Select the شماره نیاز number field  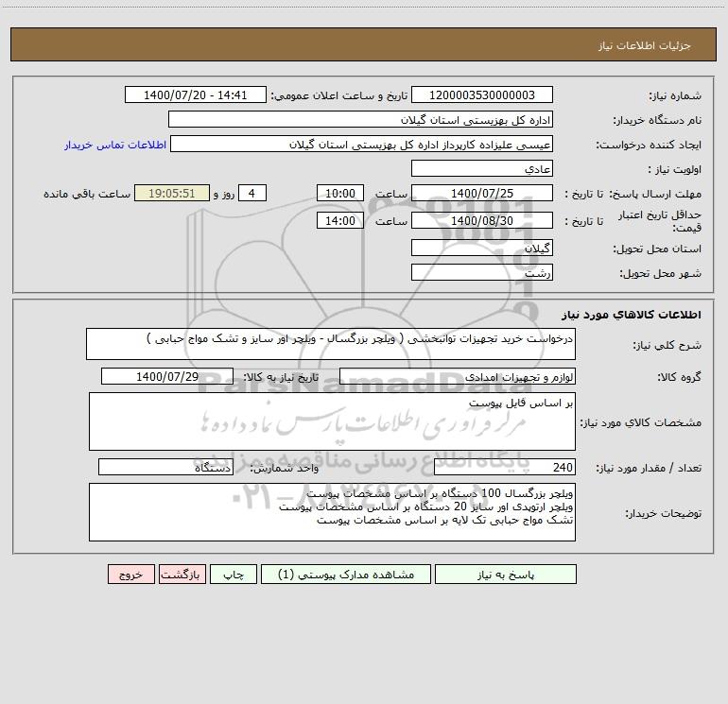click(482, 94)
